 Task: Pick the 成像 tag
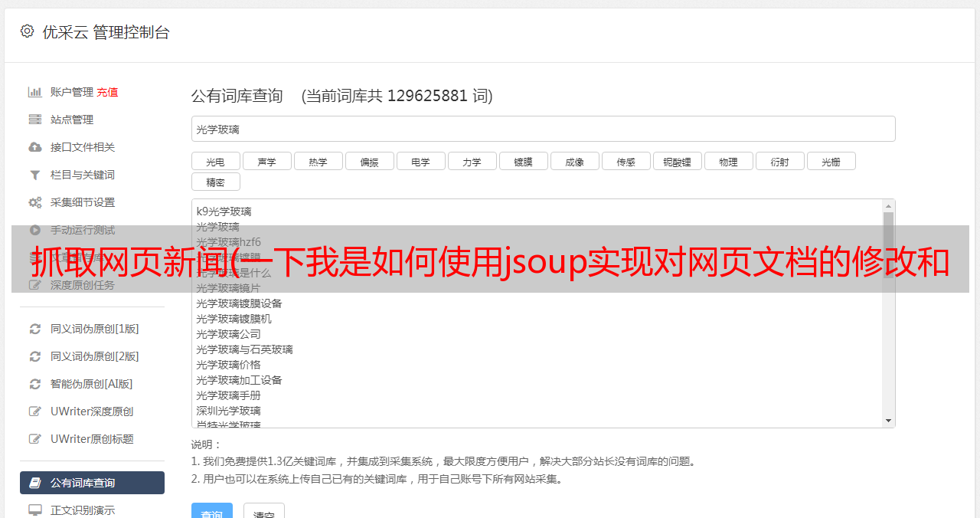[574, 162]
